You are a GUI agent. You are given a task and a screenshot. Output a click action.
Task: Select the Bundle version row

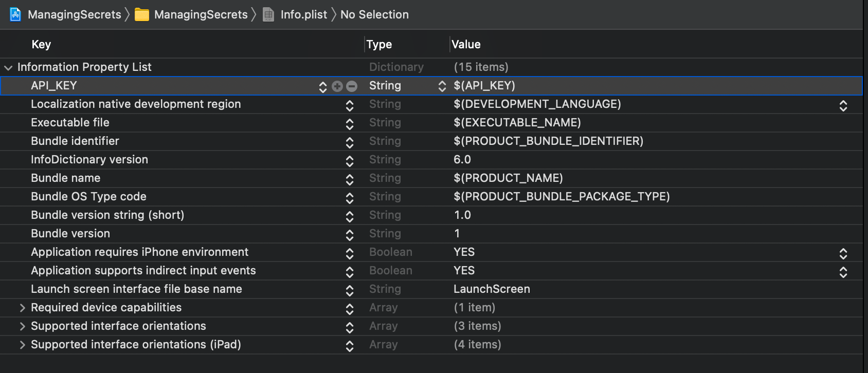tap(431, 234)
